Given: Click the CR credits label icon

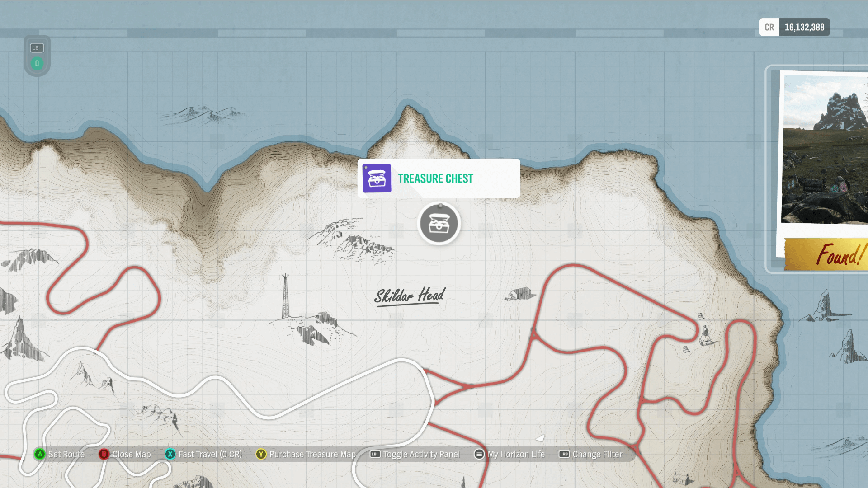Looking at the screenshot, I should [x=769, y=27].
